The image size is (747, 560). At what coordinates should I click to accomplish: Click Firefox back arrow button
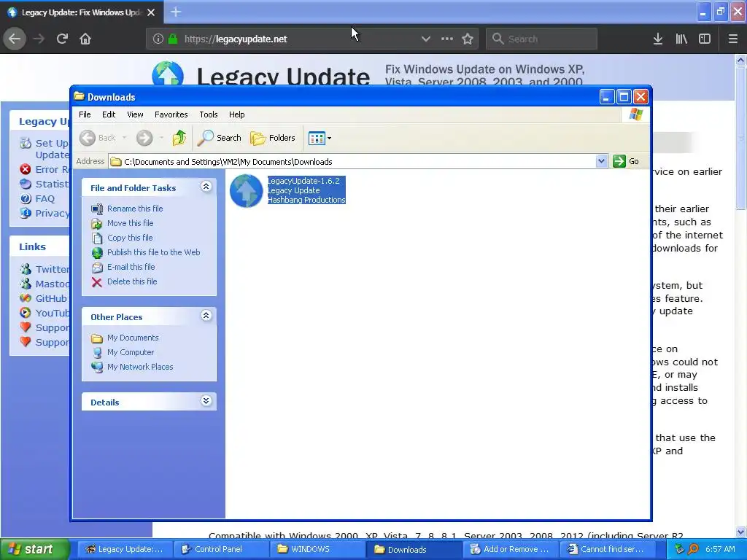tap(15, 39)
